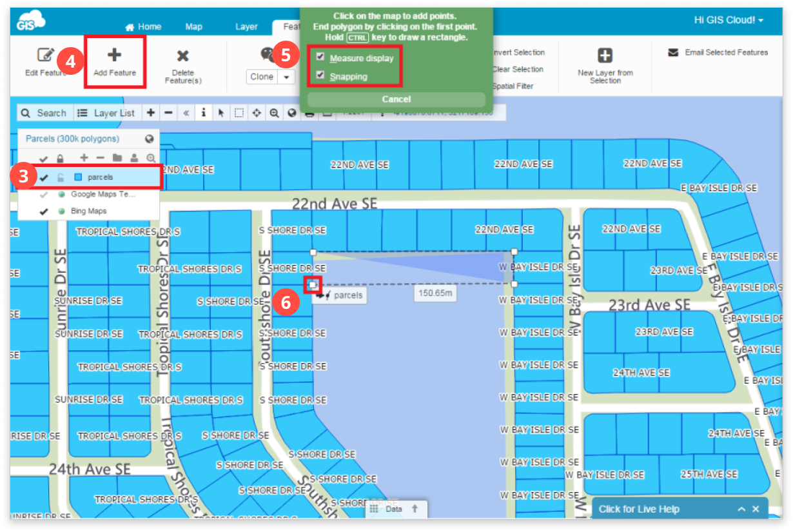
Task: Activate the rectangle selection tool
Action: [x=239, y=112]
